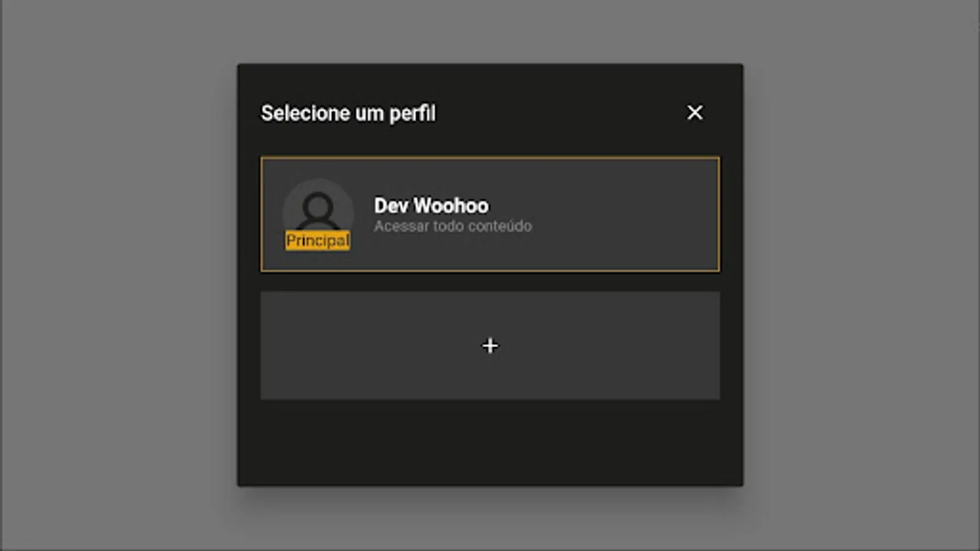Close the profile selection dialog
This screenshot has height=551, width=980.
pos(695,113)
